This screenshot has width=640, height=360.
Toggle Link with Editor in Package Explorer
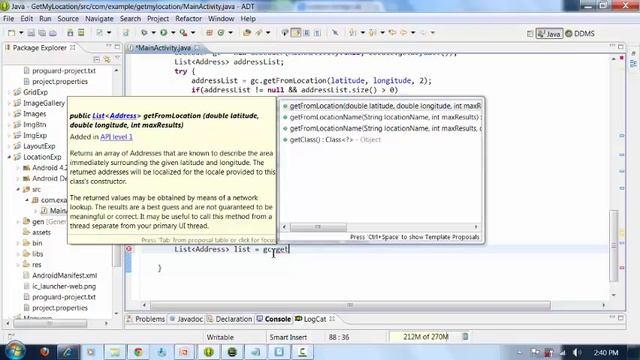(107, 60)
